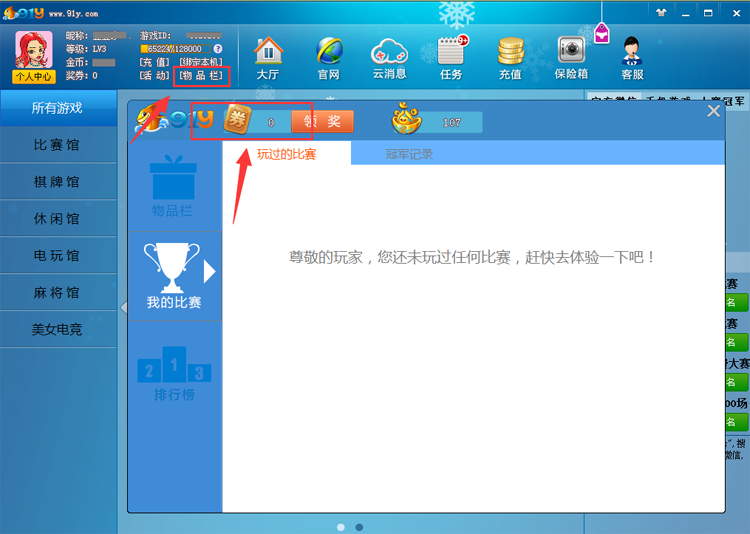
Task: Click the 领奖 claim prize button
Action: click(322, 122)
